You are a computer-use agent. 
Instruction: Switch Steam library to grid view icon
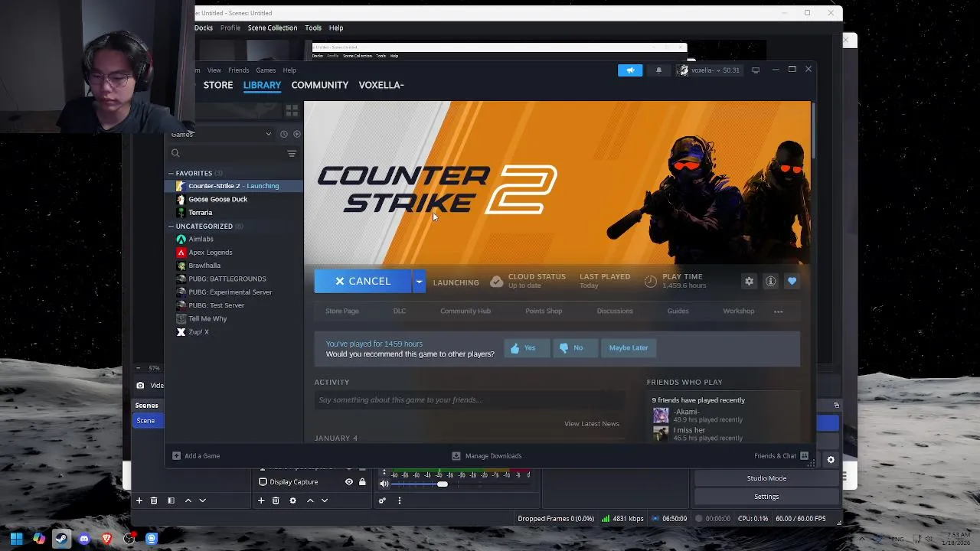pyautogui.click(x=292, y=112)
